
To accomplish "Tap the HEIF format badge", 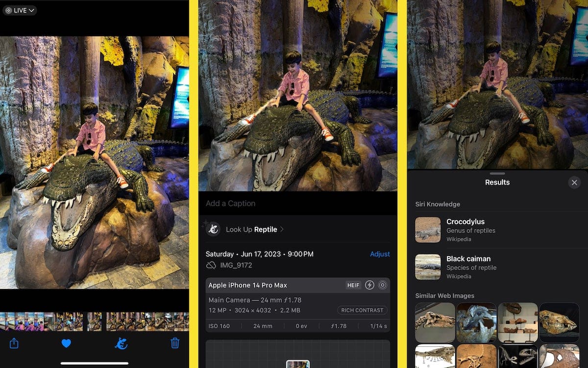I will [x=353, y=285].
